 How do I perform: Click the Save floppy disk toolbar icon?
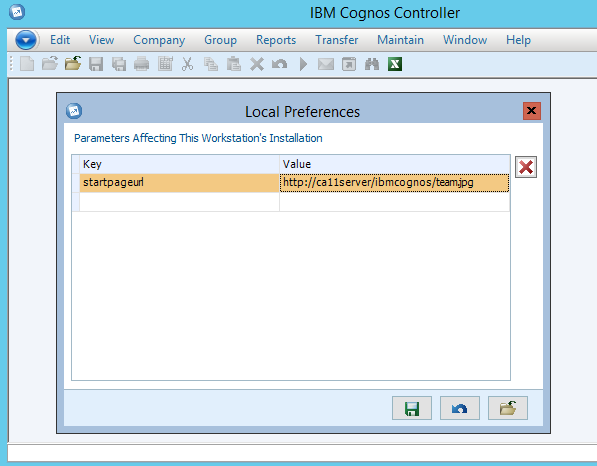pos(96,64)
